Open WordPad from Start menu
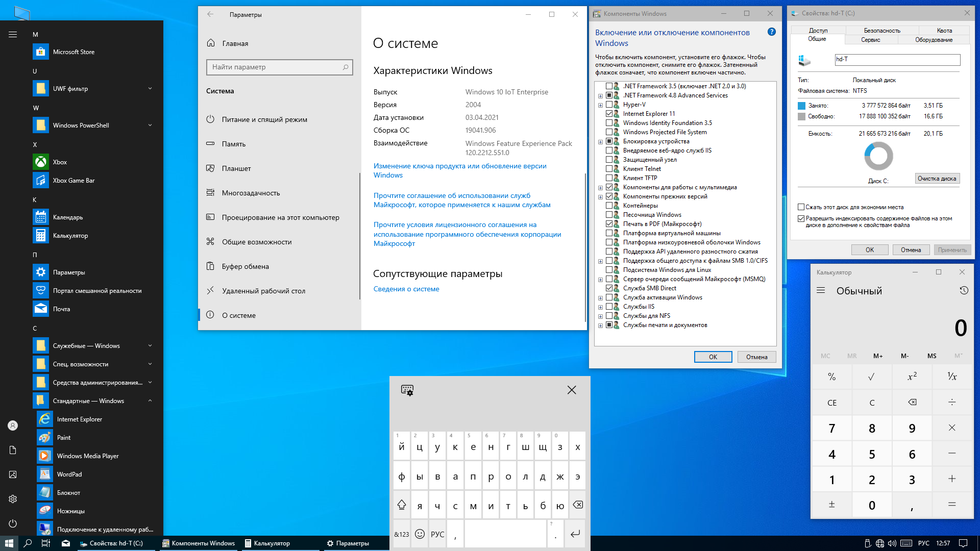Image resolution: width=980 pixels, height=551 pixels. (94, 474)
